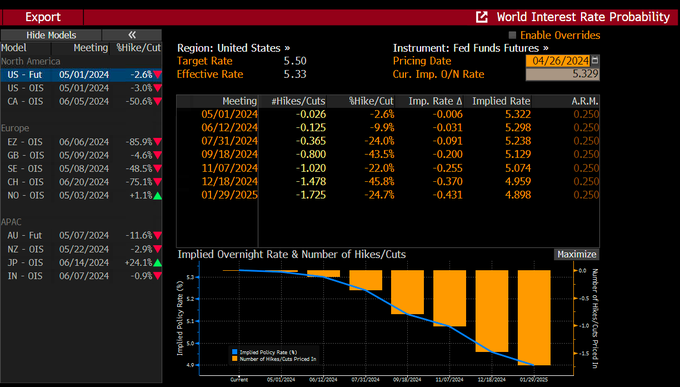
Task: Select the US - Fut model row
Action: coord(81,75)
